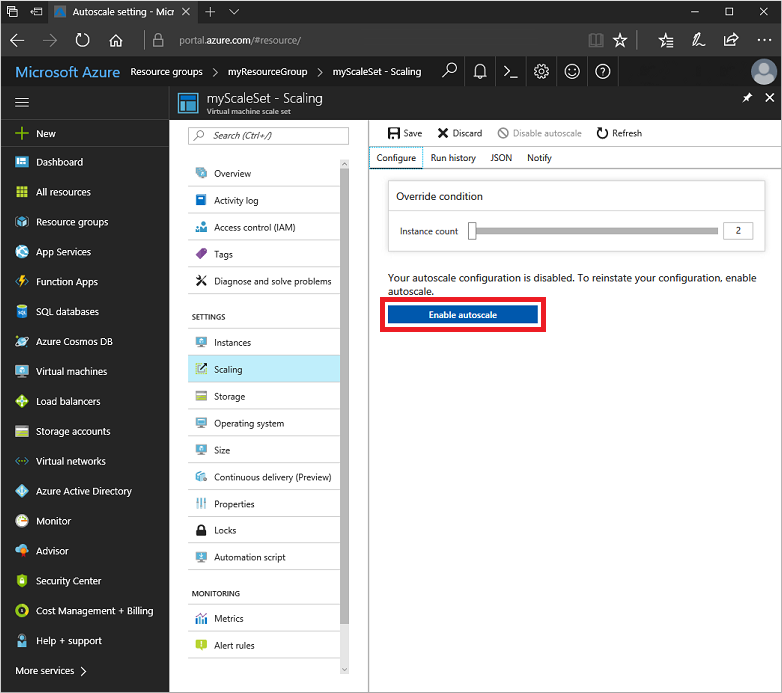Click the Instance count slider handle

[473, 231]
